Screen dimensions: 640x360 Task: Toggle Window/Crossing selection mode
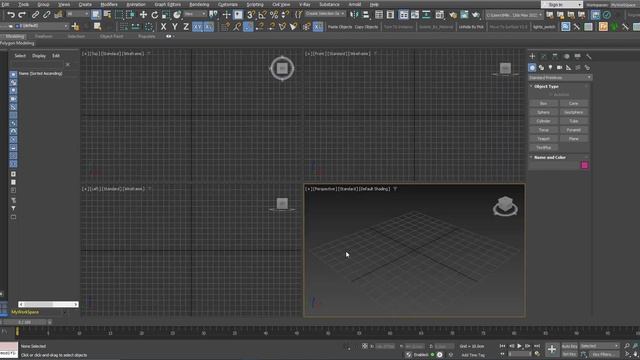(130, 15)
